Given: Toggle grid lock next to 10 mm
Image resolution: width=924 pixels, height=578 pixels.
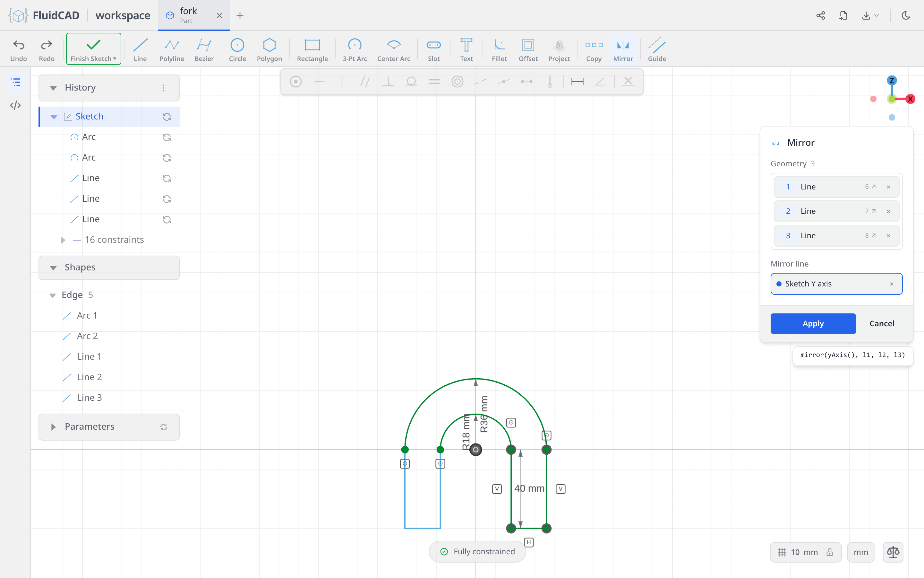Looking at the screenshot, I should click(830, 552).
